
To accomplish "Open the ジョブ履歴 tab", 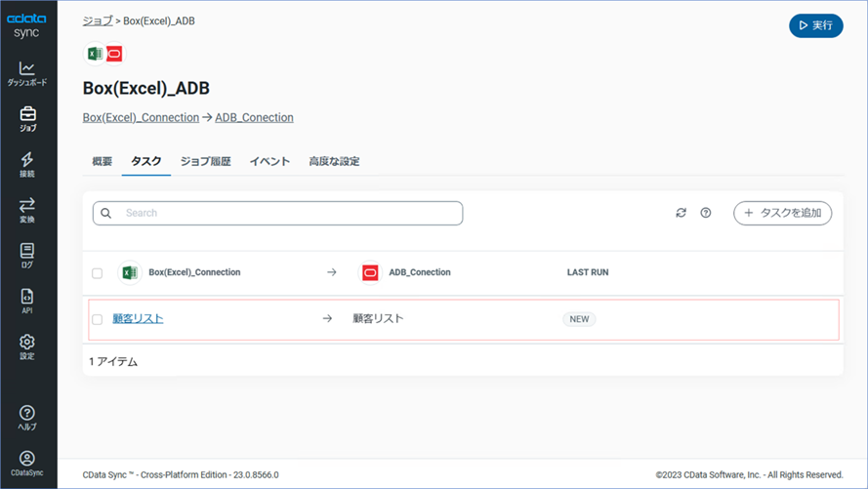I will (205, 161).
